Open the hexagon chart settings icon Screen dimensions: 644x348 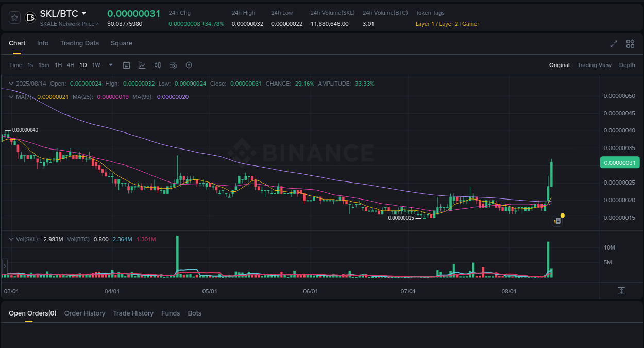coord(189,65)
